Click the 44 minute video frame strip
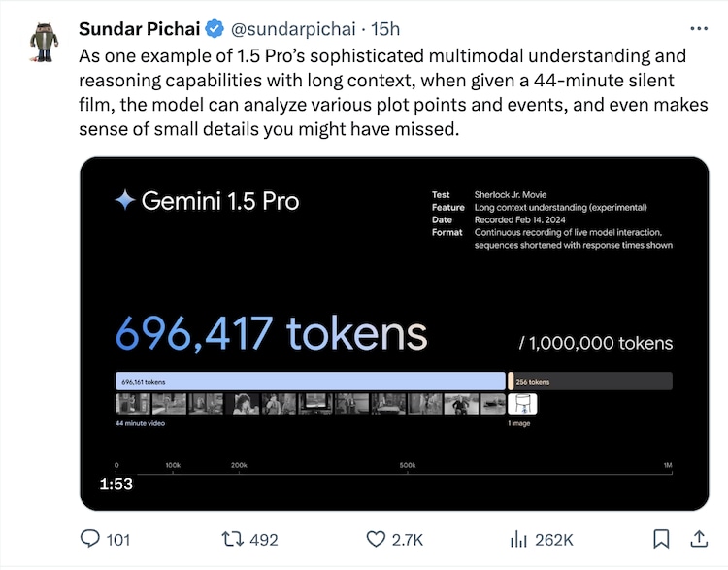728x570 pixels. (x=309, y=404)
